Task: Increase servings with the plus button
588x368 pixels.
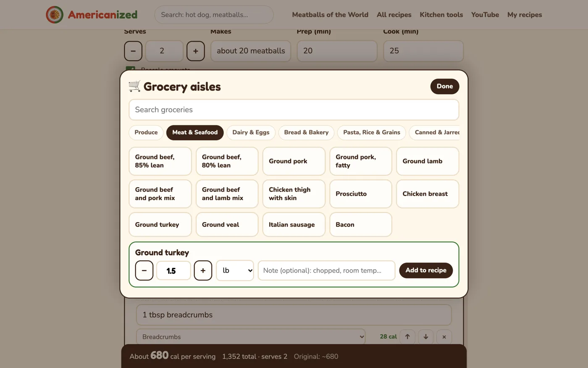Action: click(196, 51)
